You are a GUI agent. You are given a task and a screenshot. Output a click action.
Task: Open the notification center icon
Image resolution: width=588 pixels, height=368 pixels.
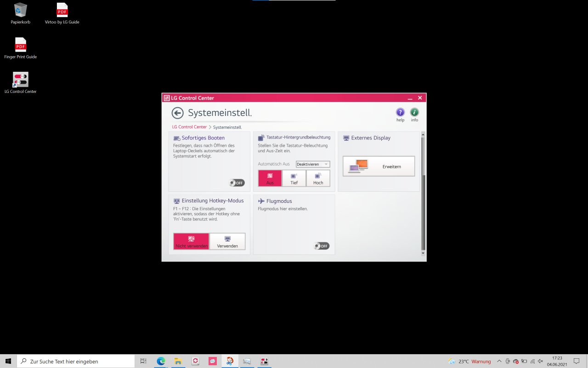coord(577,361)
